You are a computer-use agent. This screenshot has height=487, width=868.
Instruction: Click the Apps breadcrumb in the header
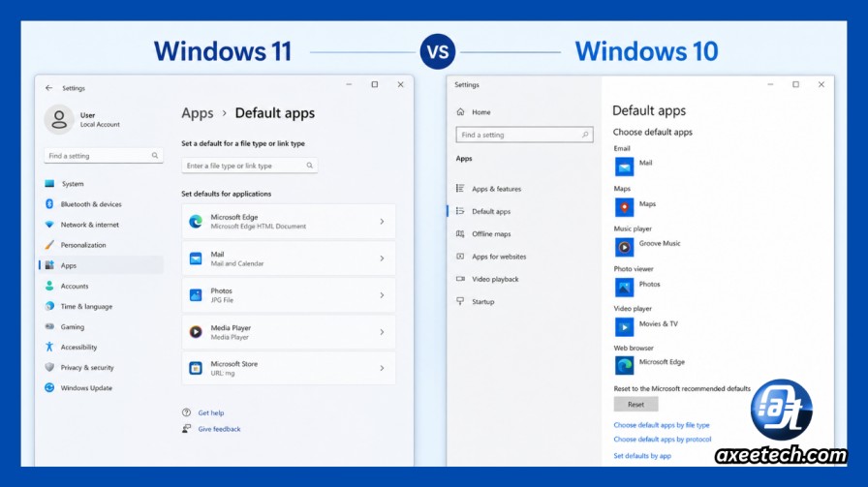coord(197,113)
